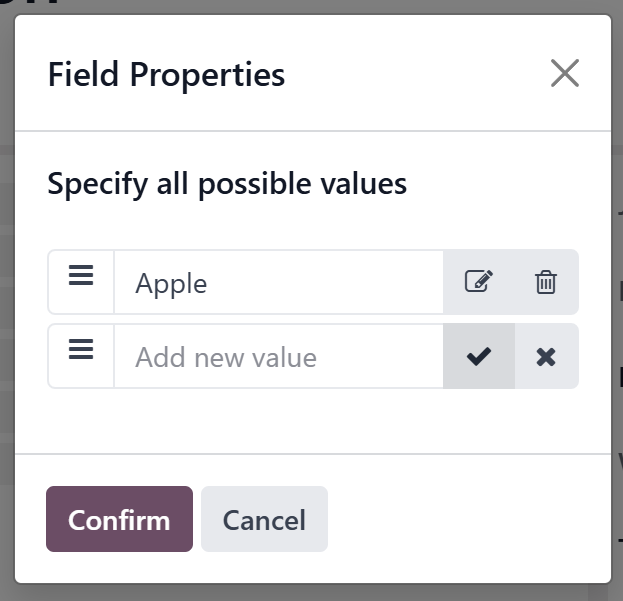The width and height of the screenshot is (623, 601).
Task: Click the reorder handle beside Add new value
Action: 81,349
